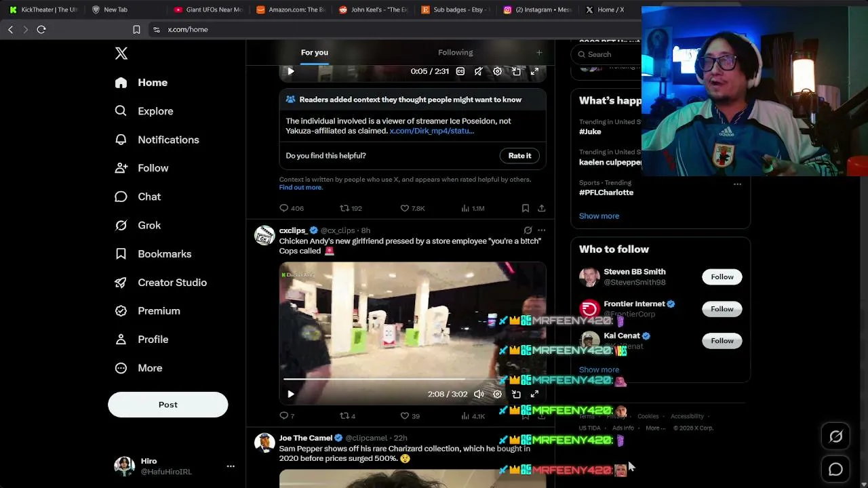This screenshot has height=488, width=868.
Task: Bookmark this page in browser toolbar
Action: [136, 30]
